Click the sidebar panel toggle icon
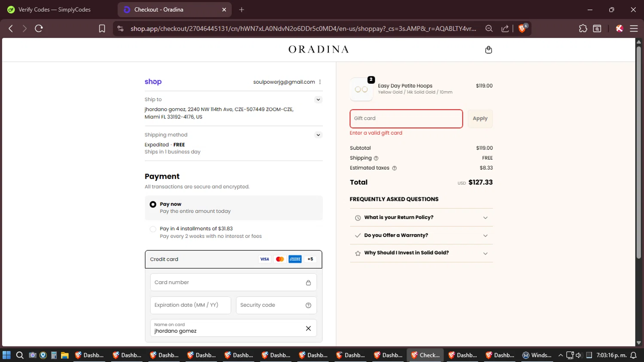The image size is (644, 362). (597, 28)
